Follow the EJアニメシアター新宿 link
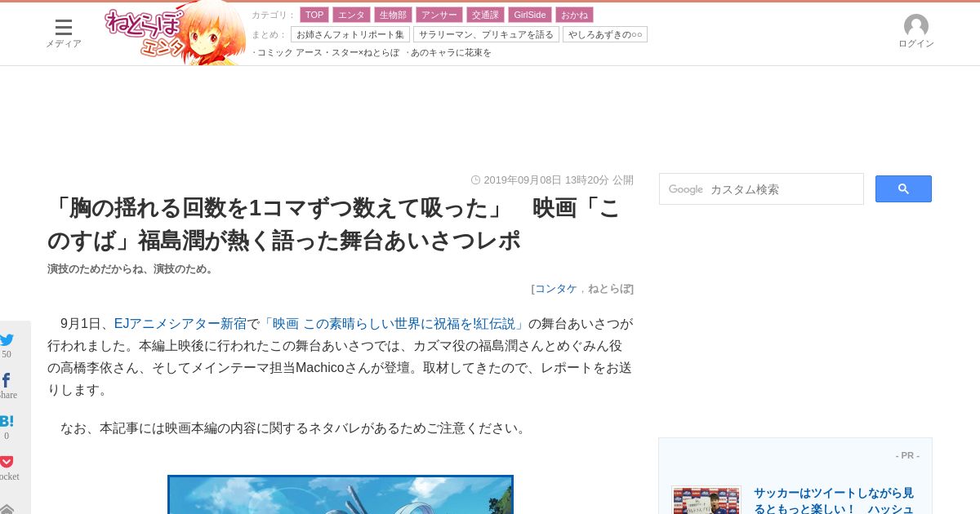 [x=180, y=324]
